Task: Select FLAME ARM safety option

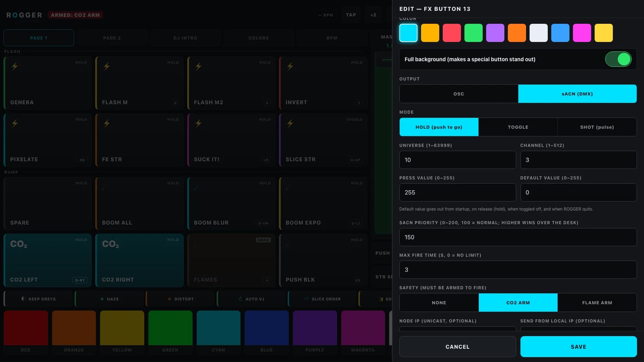Action: (597, 303)
